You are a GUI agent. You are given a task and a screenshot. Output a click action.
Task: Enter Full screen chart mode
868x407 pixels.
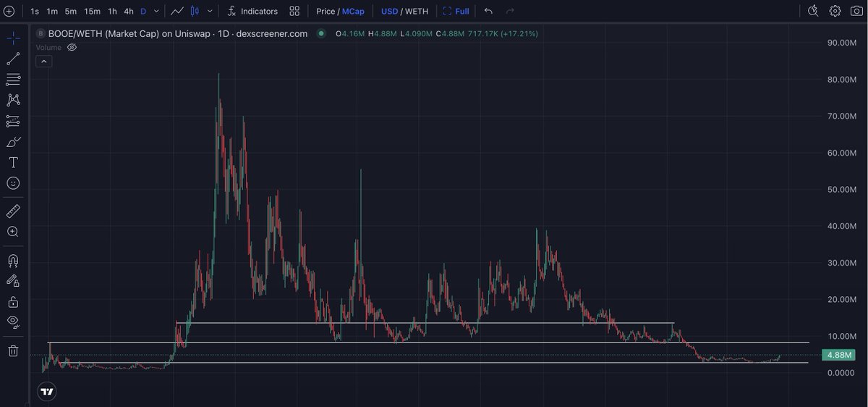pyautogui.click(x=456, y=12)
